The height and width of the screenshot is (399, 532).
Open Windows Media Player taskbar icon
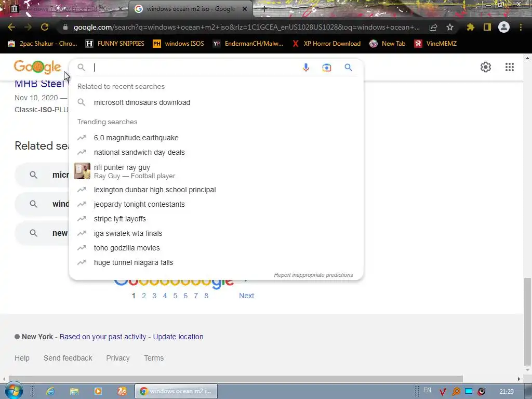point(98,391)
